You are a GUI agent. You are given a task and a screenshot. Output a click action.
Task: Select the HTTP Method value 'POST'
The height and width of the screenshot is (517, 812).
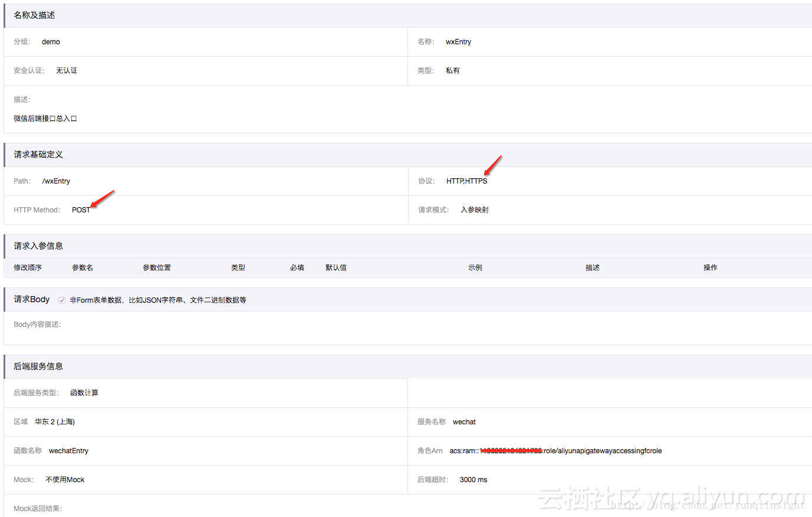pos(81,210)
